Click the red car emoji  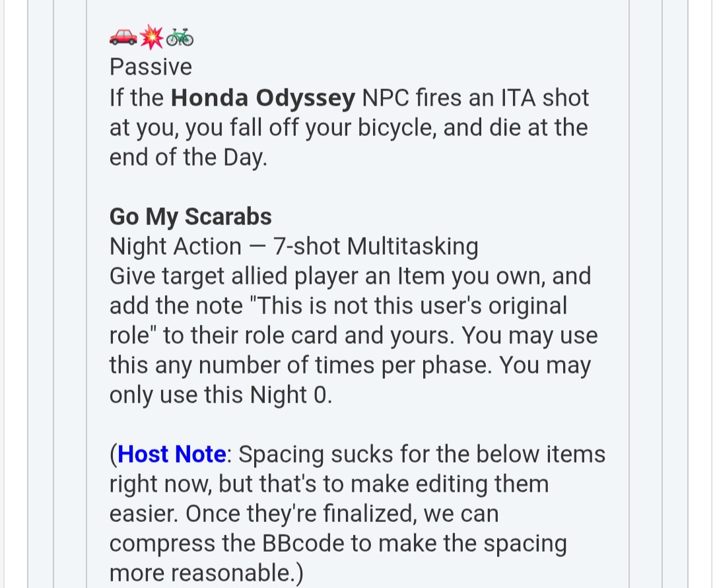click(123, 38)
